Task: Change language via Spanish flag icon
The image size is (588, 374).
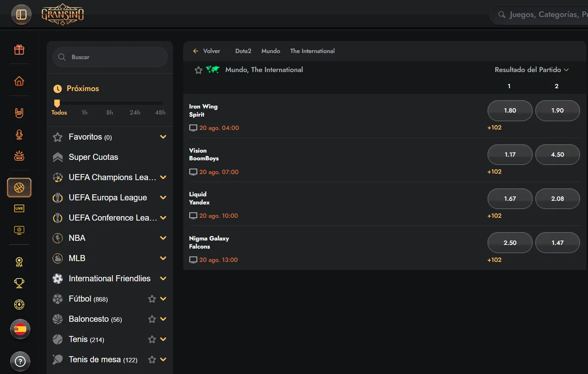Action: point(20,329)
